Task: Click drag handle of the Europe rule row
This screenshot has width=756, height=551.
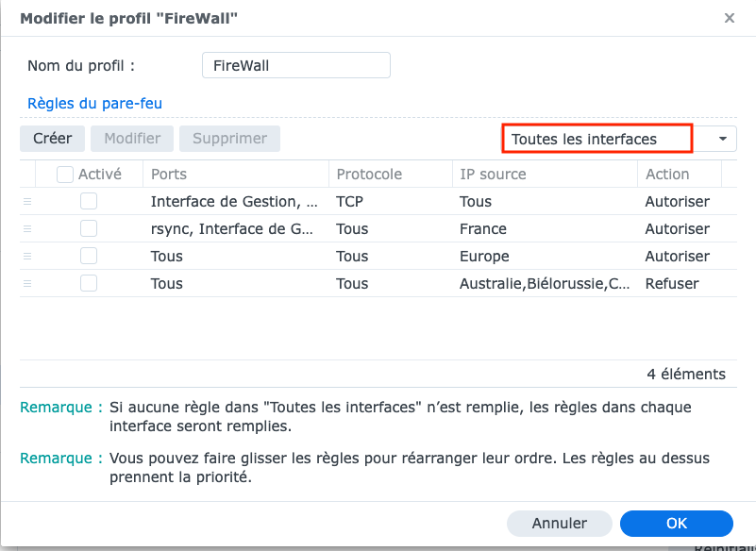Action: [27, 257]
